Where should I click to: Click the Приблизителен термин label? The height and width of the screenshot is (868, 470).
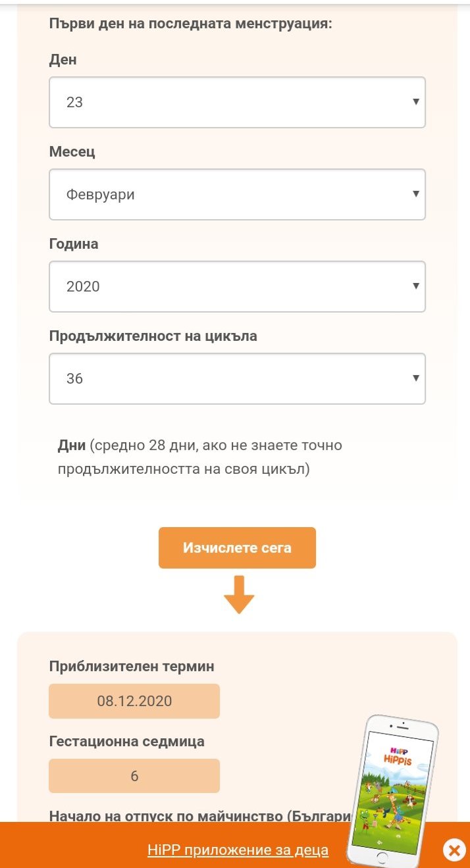click(x=132, y=666)
